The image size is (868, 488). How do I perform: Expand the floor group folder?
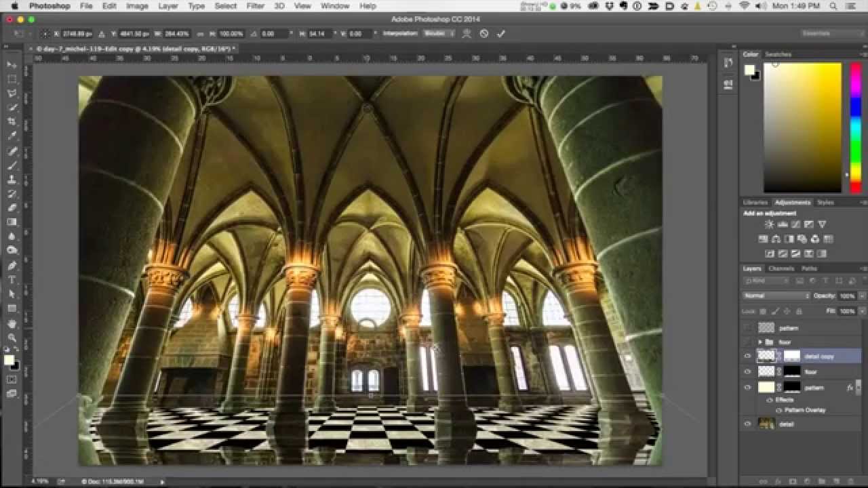(x=760, y=342)
